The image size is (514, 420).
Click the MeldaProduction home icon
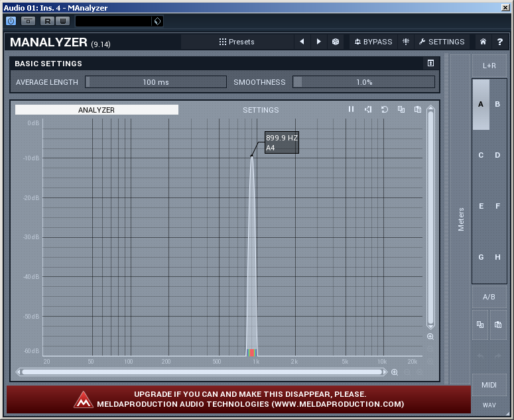pos(483,42)
